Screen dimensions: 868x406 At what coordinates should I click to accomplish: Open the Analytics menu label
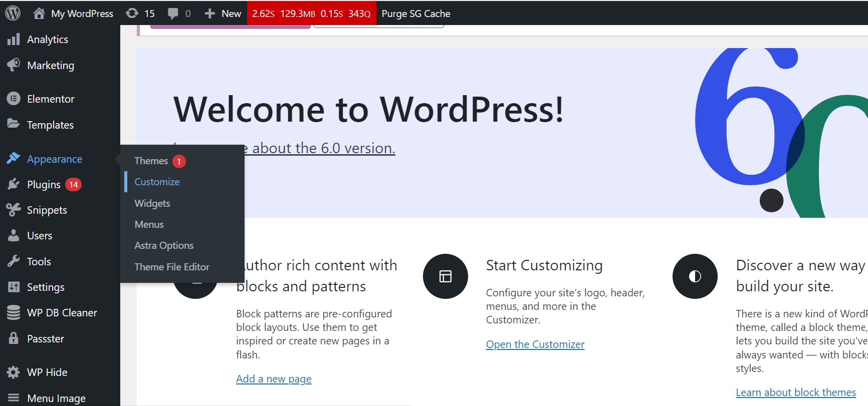click(x=48, y=39)
